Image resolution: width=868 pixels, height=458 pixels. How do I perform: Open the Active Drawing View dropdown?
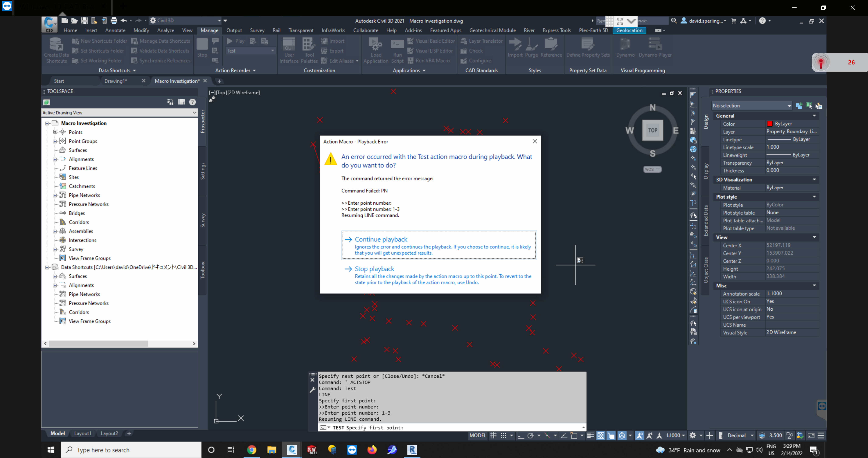(x=195, y=112)
